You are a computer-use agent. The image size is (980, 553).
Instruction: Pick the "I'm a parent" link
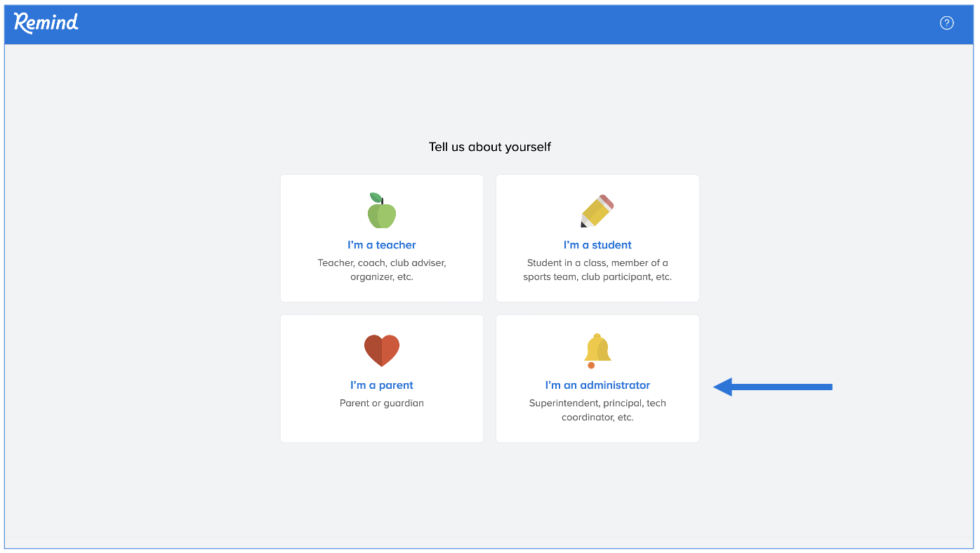382,385
